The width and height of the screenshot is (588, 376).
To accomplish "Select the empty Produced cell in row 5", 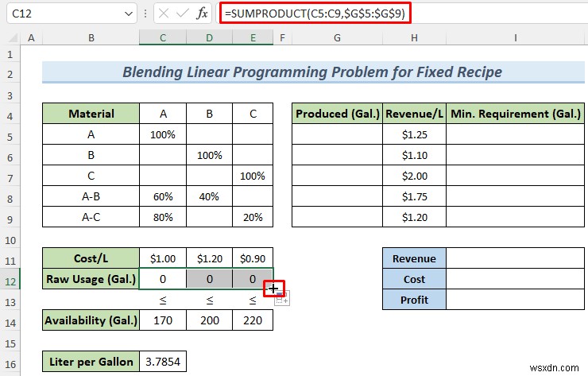I will 338,134.
